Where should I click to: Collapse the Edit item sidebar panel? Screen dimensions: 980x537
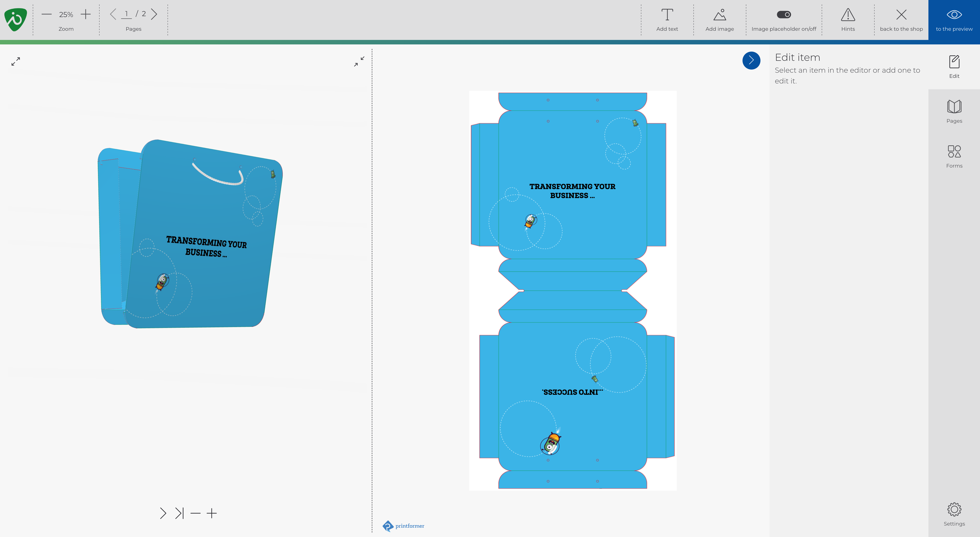point(751,61)
